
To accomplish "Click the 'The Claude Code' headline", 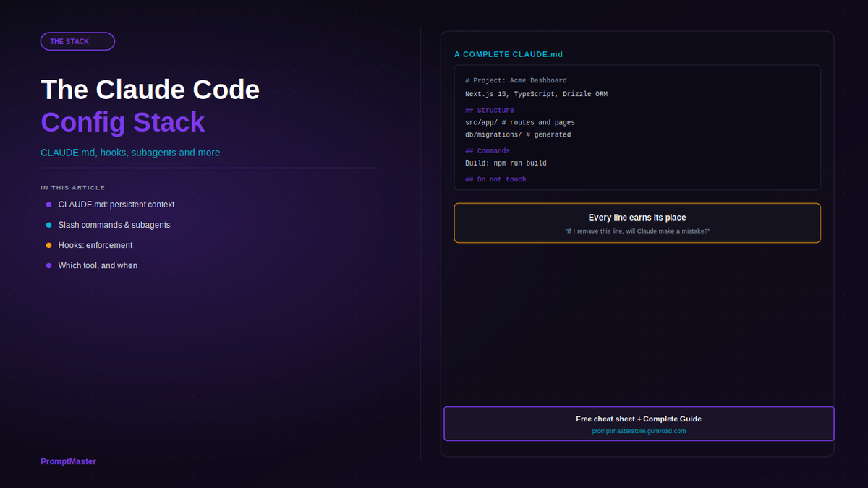I will (x=150, y=90).
